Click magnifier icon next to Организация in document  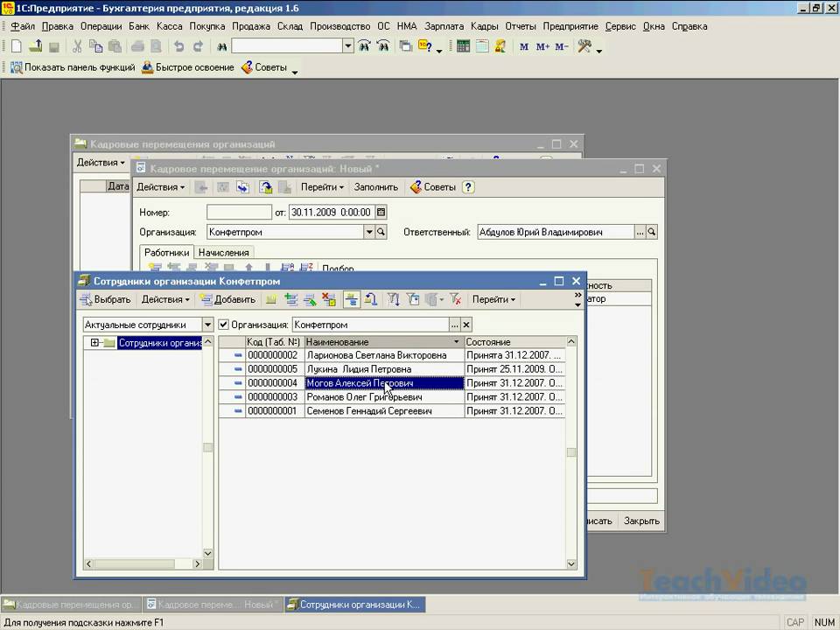(x=381, y=232)
